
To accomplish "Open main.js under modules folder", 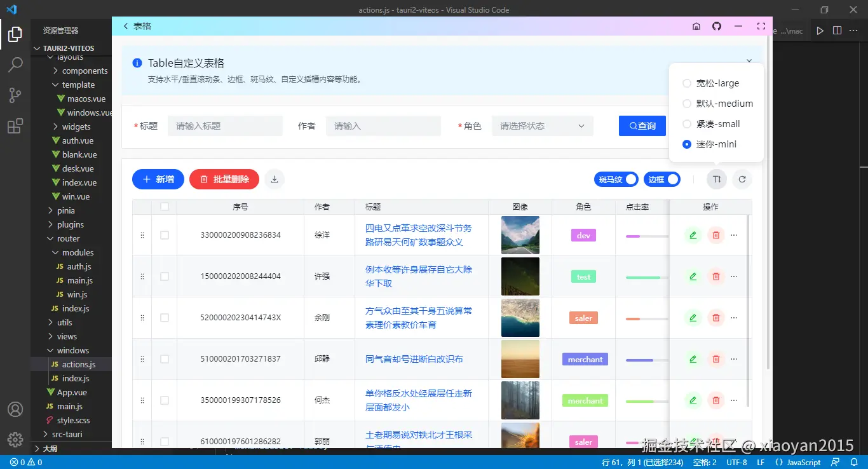I will (80, 281).
